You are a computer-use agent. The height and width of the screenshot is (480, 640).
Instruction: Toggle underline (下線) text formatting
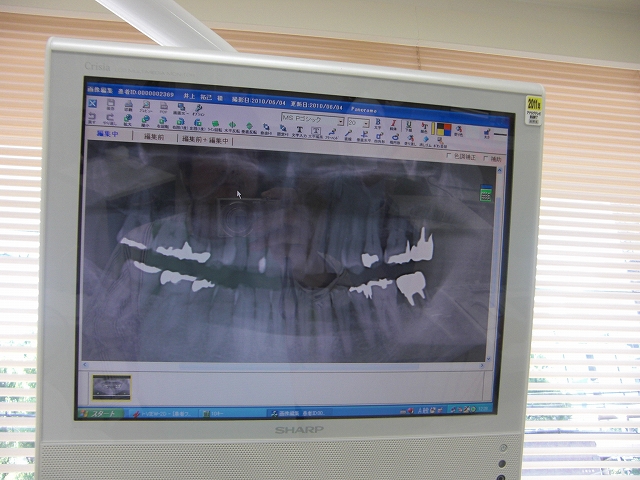(x=409, y=125)
